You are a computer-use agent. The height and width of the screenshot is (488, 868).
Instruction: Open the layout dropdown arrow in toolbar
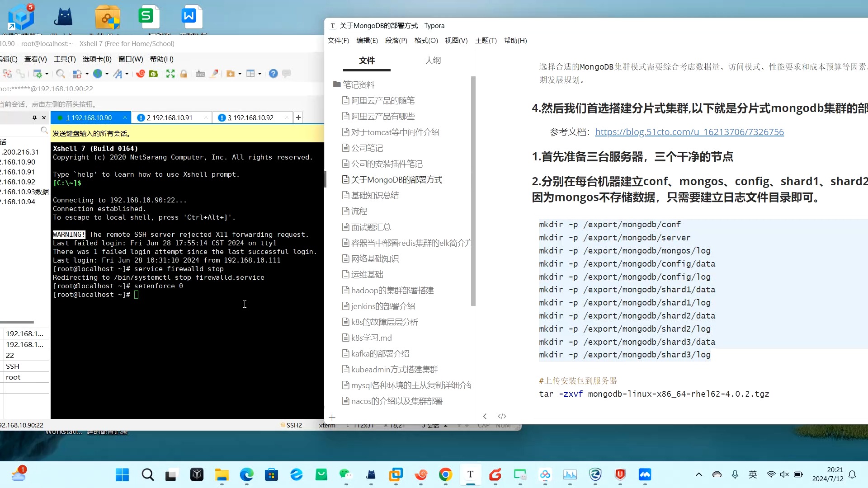pyautogui.click(x=259, y=73)
